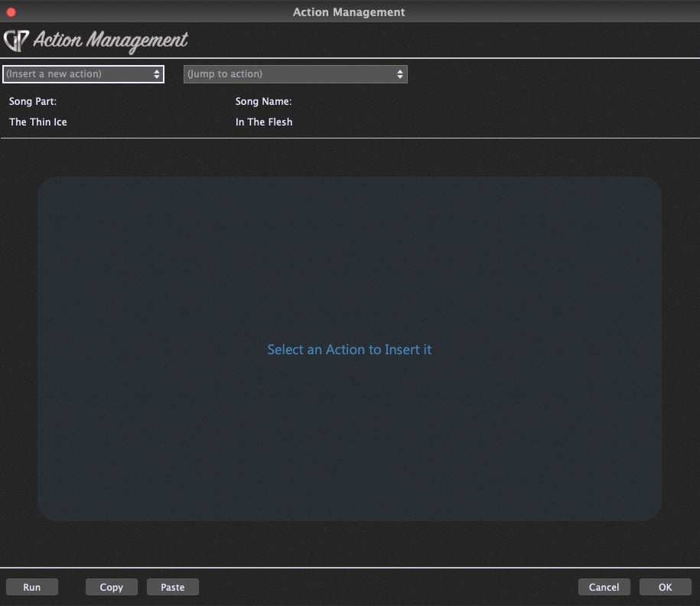
Task: Close the Action Management window
Action: 11,12
